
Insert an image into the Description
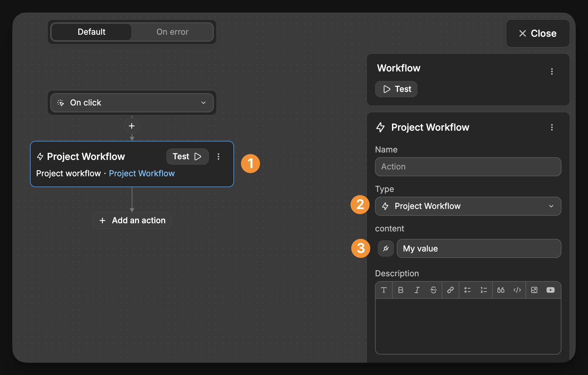coord(534,290)
